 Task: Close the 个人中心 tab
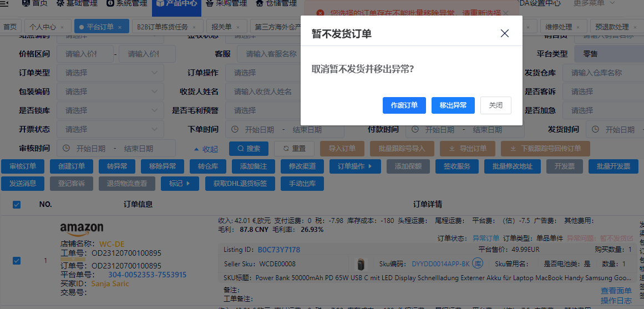pos(62,27)
